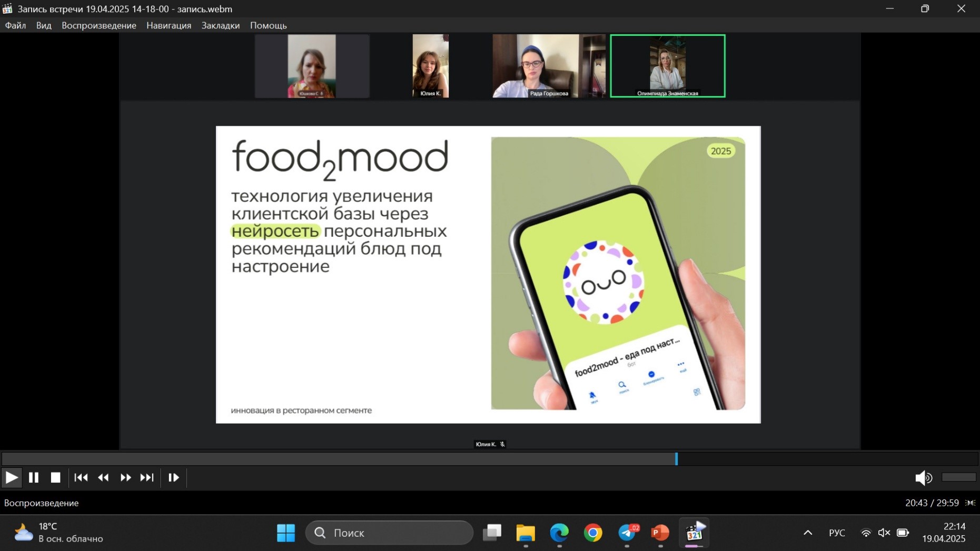
Task: Click the food2mood slide title
Action: pos(340,159)
